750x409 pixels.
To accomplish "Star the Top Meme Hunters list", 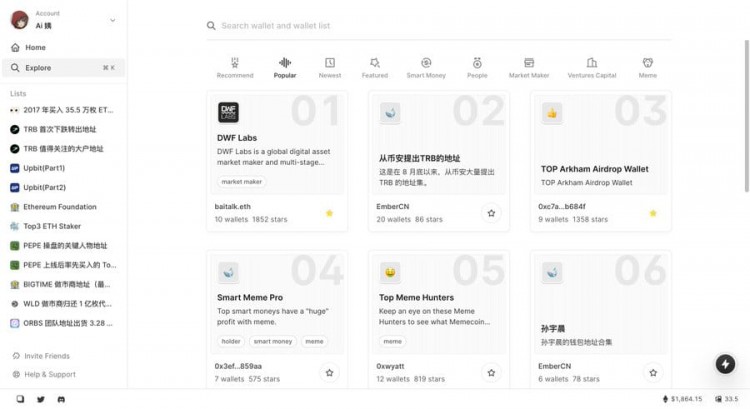I will (491, 373).
